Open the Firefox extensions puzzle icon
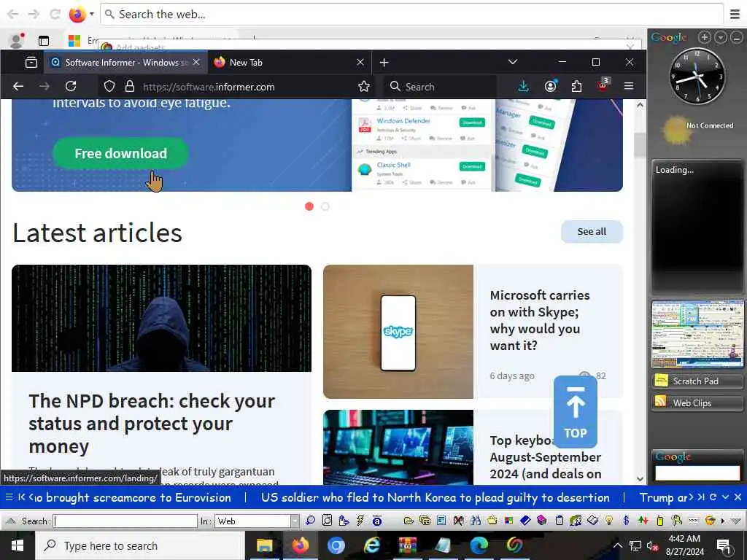Viewport: 747px width, 560px height. [x=576, y=86]
